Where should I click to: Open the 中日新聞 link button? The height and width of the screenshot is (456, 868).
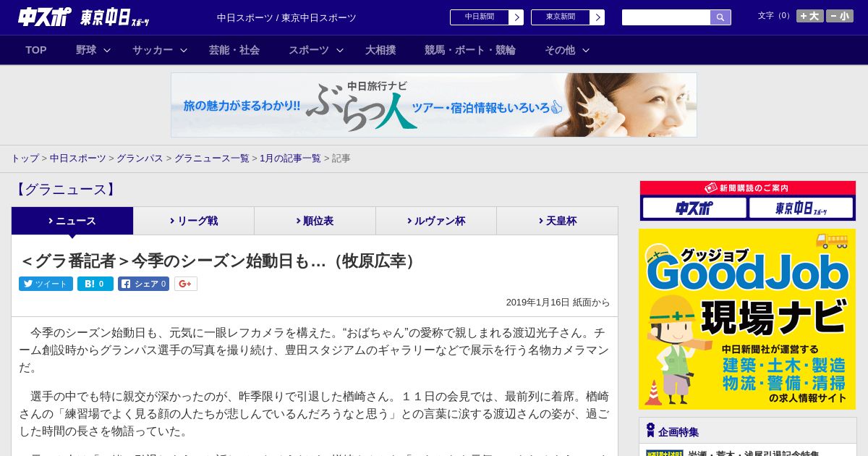(479, 17)
